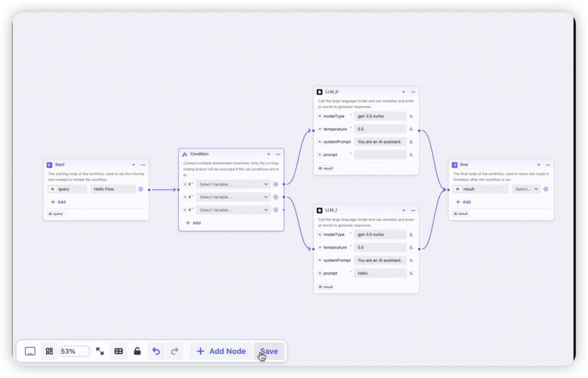Click the fit-to-view arrows icon
This screenshot has height=378, width=588.
click(100, 351)
